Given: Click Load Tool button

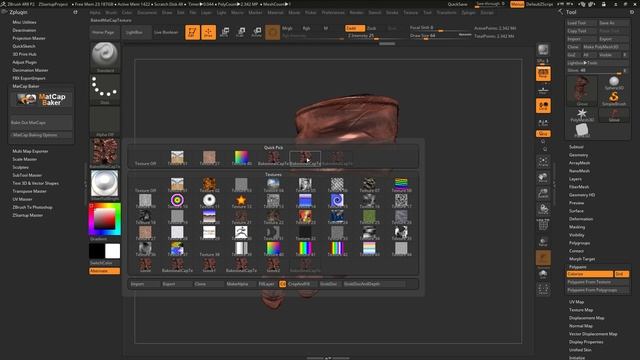Looking at the screenshot, I should (582, 23).
